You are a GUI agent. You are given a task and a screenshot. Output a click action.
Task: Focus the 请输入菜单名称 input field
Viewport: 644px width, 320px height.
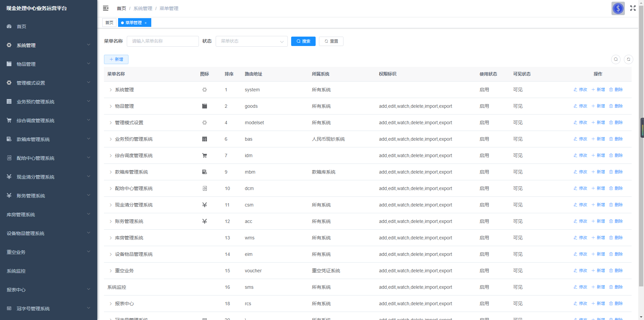tap(163, 41)
